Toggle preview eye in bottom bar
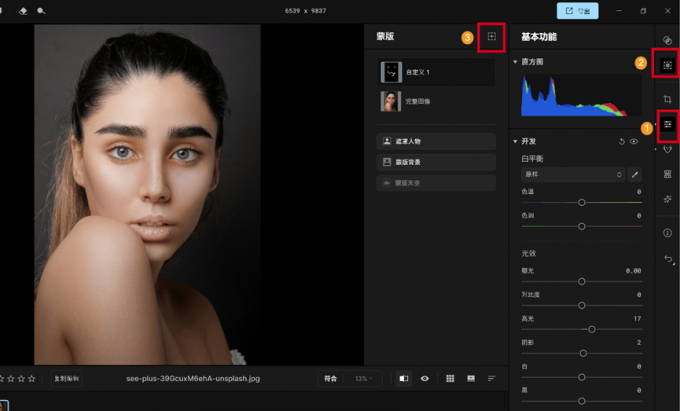 425,379
